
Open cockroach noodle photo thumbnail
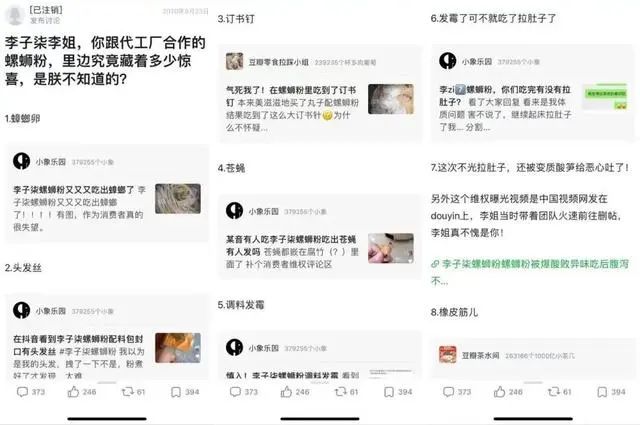[178, 199]
